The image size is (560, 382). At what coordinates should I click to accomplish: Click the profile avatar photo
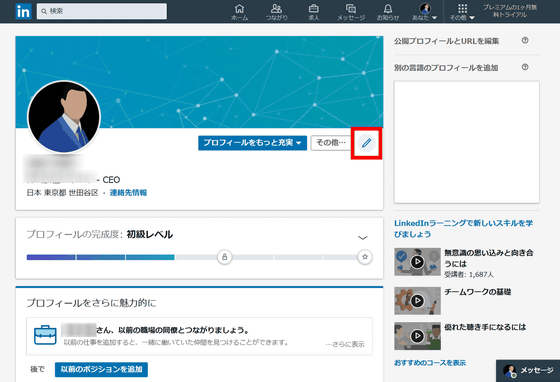click(64, 117)
